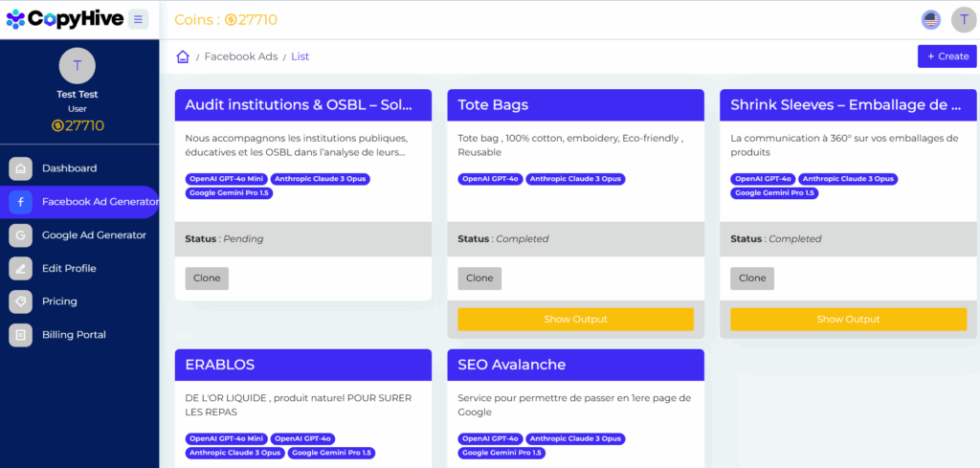Toggle the sidebar hamburger menu button

coord(138,19)
